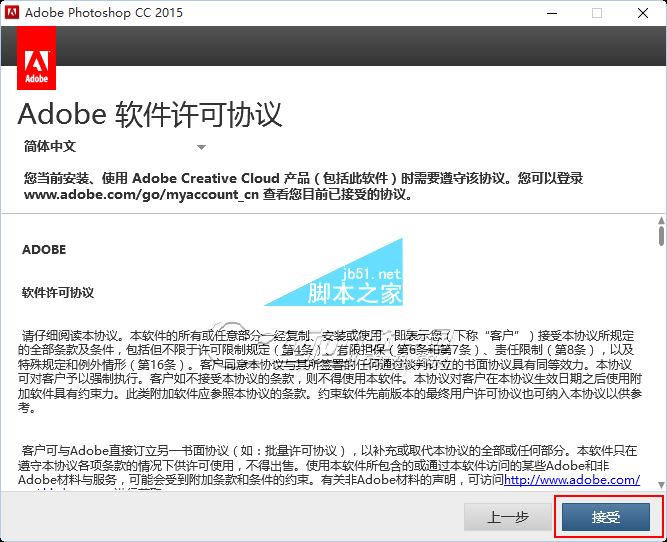Close the Photoshop CC 2015 installer

click(x=643, y=13)
